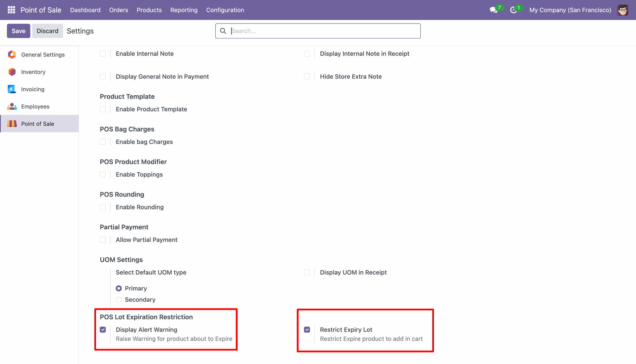Click into the settings Search field

[x=325, y=31]
